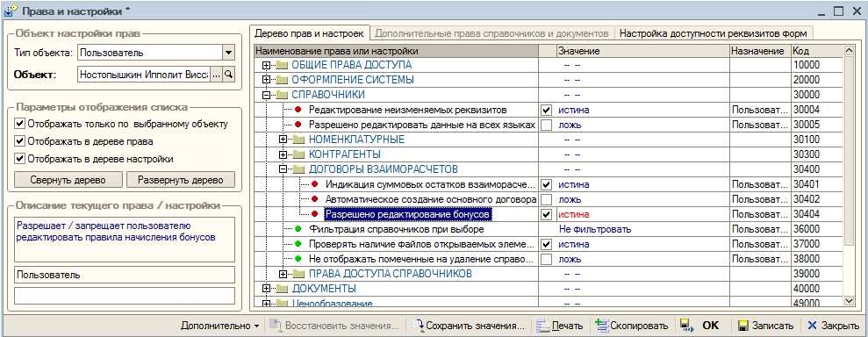Screen dimensions: 868x337
Task: Uncheck Индикация суммовых остатков value checkbox
Action: 547,184
